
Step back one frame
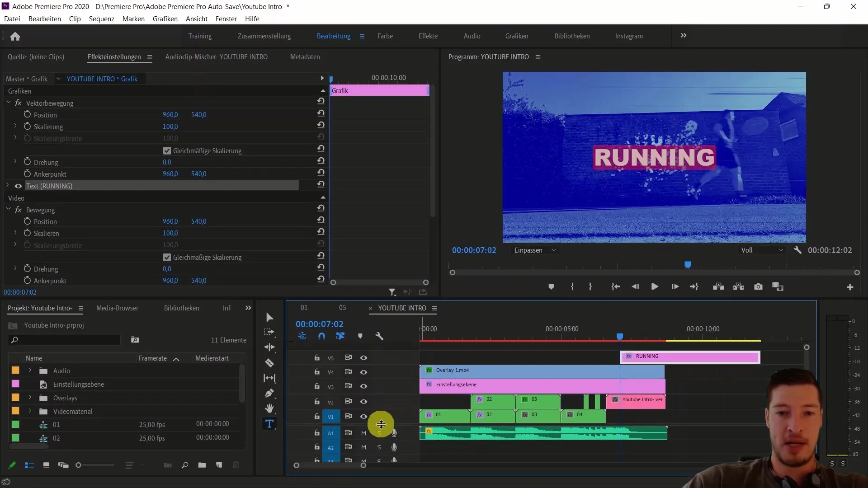635,287
